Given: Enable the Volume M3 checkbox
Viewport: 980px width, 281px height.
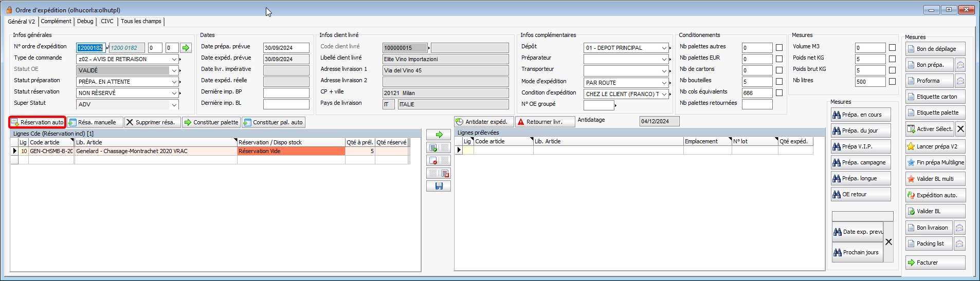Looking at the screenshot, I should tap(892, 48).
